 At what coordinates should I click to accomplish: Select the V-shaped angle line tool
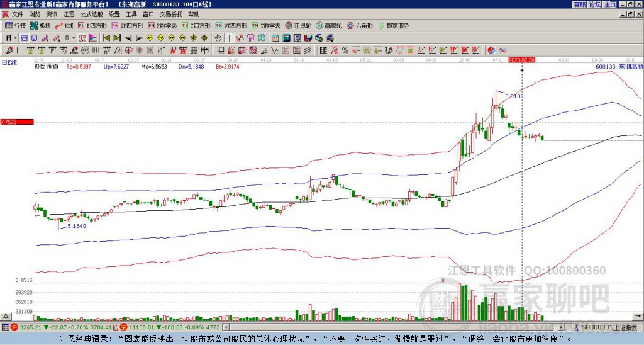[274, 50]
